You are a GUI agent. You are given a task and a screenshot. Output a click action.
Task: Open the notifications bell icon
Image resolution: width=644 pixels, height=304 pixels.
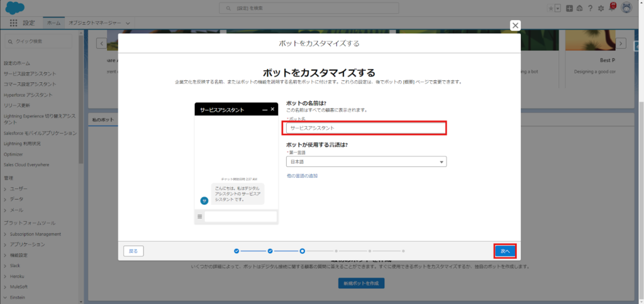[x=612, y=8]
